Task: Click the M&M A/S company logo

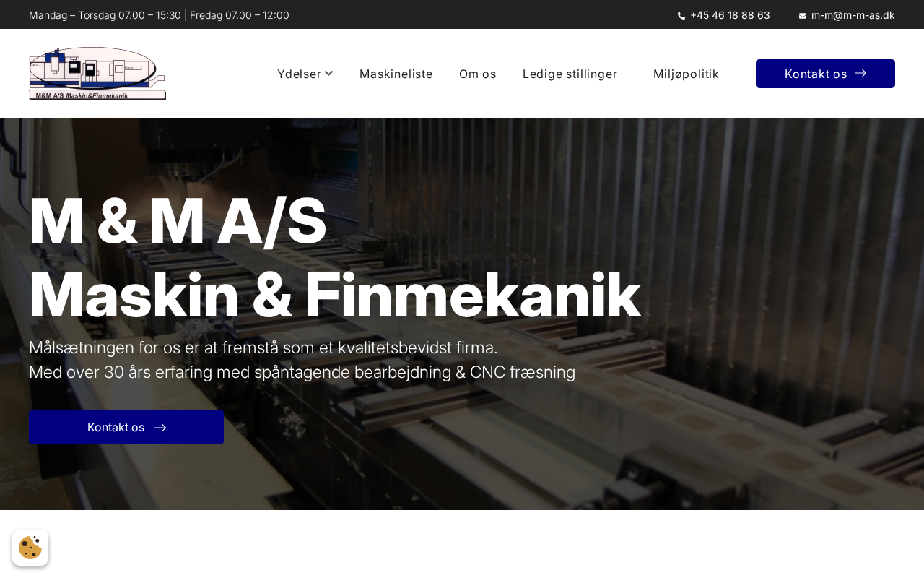Action: coord(97,74)
